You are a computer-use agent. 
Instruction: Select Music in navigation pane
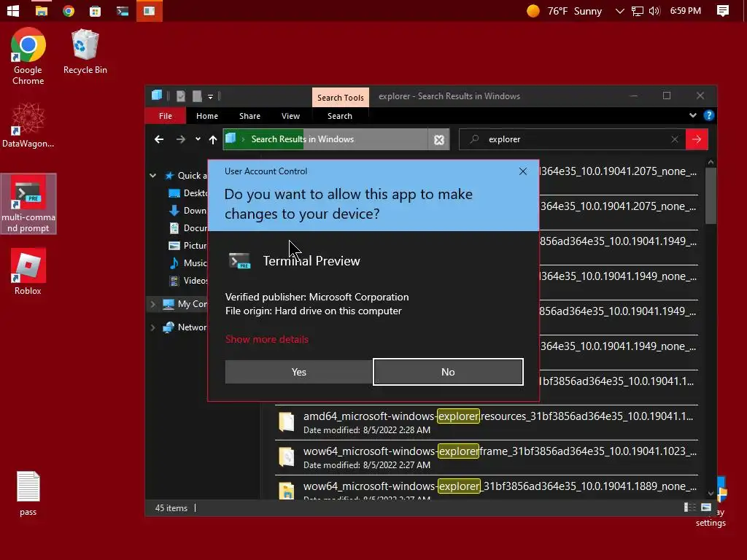(x=188, y=262)
